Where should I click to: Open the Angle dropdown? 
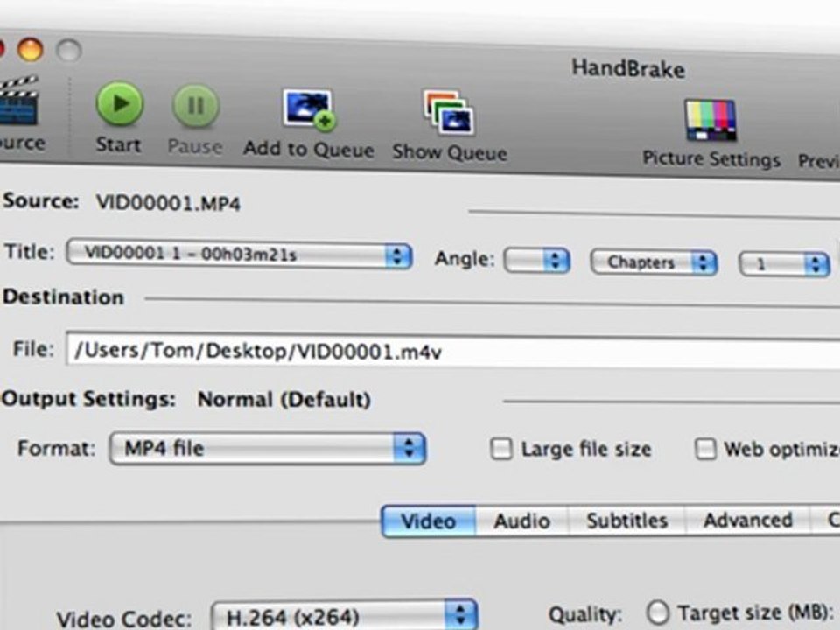(x=536, y=261)
